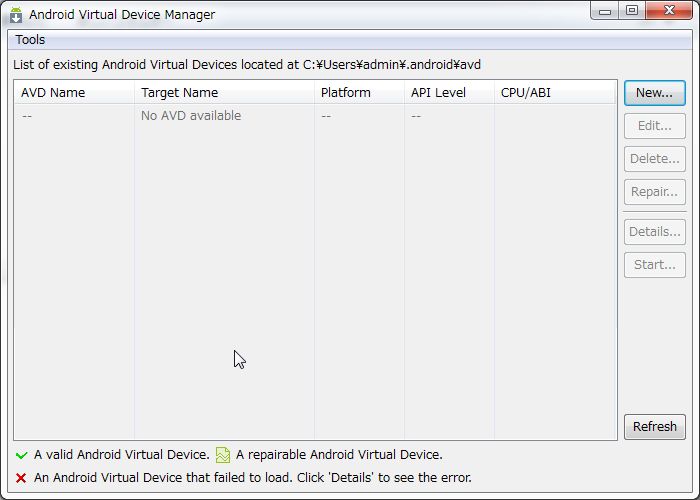Minimize the AVD Manager window

pos(605,11)
